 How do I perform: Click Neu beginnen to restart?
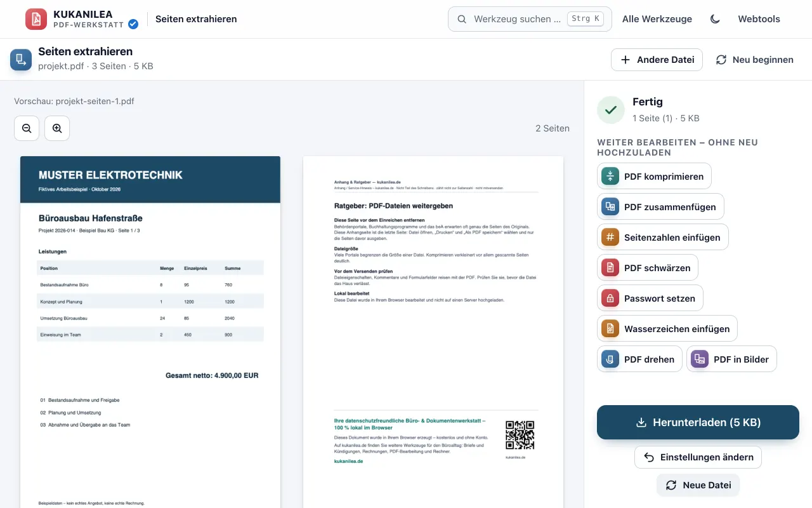coord(754,60)
